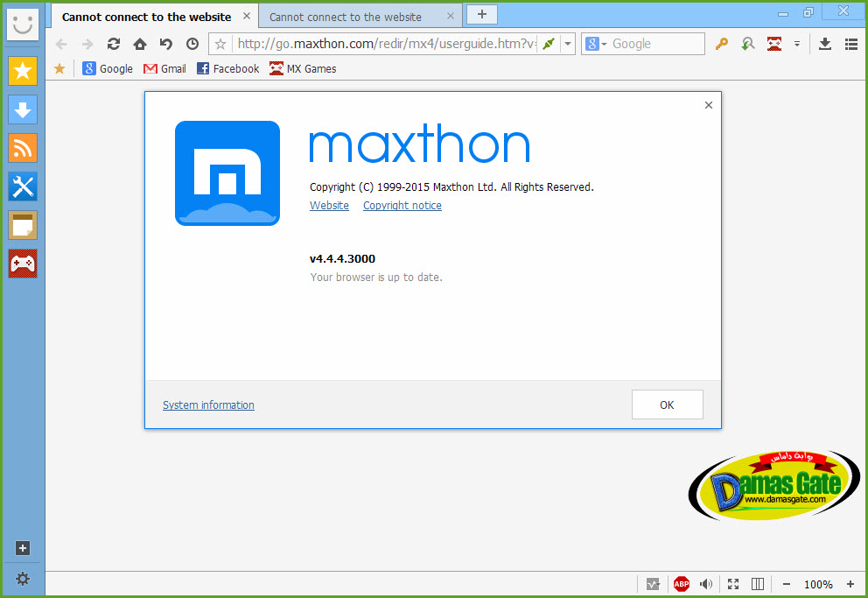Screen dimensions: 868x598
Task: Open the Copyright notice link
Action: 402,206
